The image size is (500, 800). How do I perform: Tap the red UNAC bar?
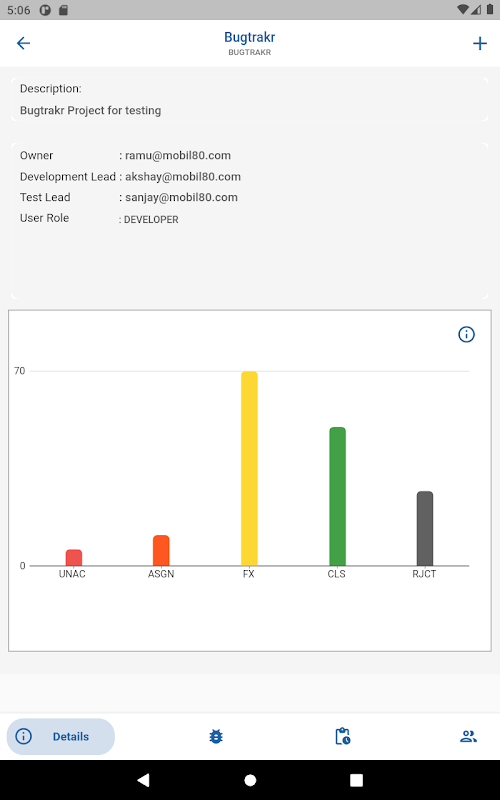(73, 558)
